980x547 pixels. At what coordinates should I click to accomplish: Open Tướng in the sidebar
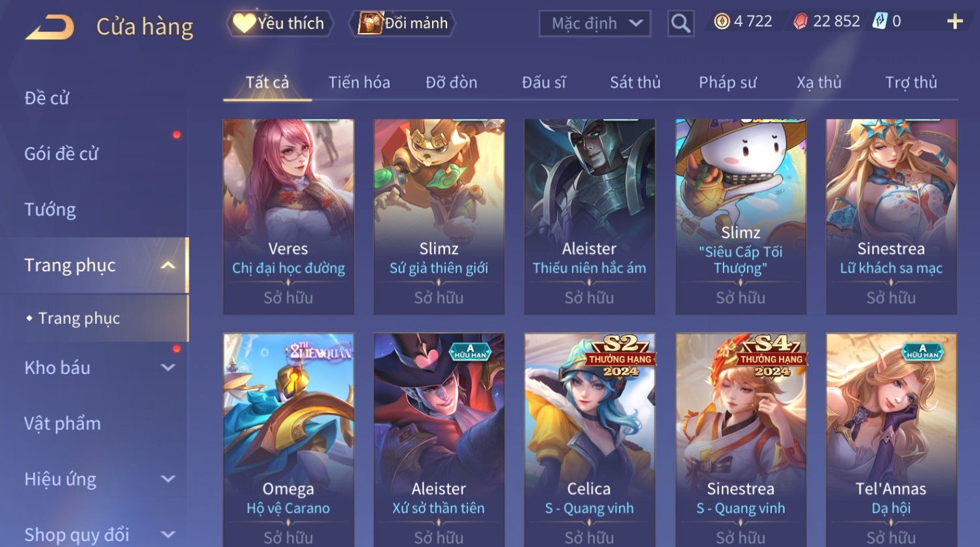coord(50,209)
